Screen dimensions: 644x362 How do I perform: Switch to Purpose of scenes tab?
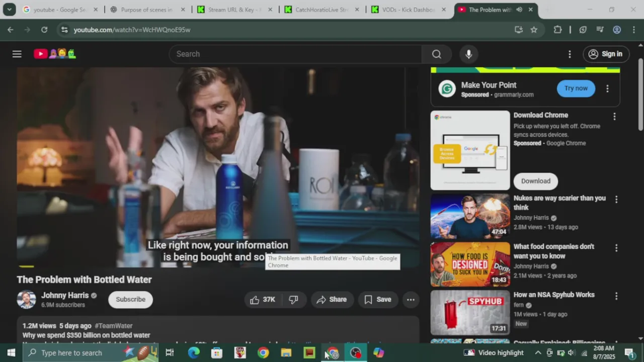pos(146,10)
